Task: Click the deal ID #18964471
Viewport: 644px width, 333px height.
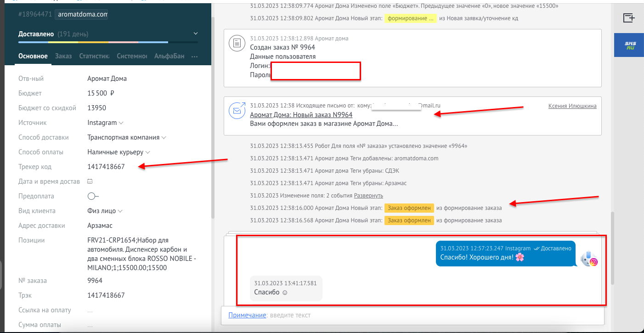Action: pyautogui.click(x=34, y=14)
